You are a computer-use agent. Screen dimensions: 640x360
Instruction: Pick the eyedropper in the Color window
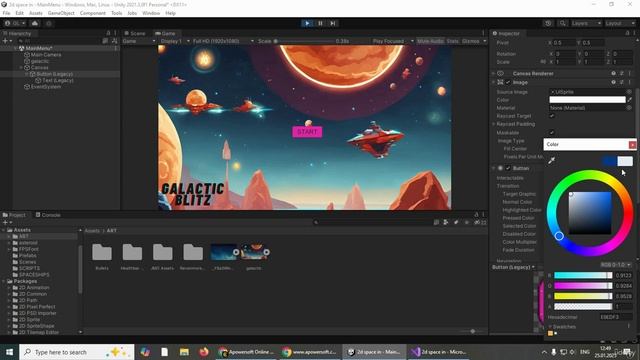pyautogui.click(x=552, y=161)
